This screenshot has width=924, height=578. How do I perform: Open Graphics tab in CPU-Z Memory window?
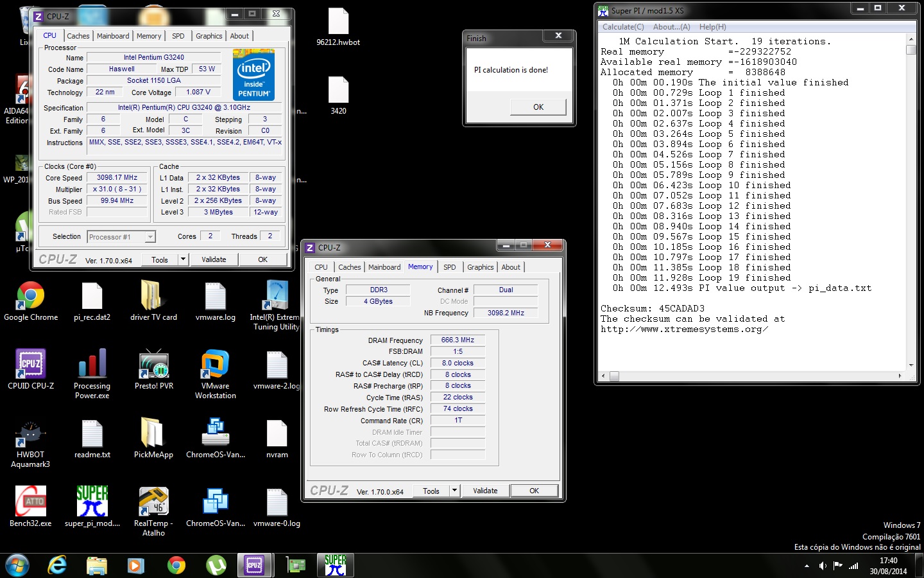(x=481, y=267)
